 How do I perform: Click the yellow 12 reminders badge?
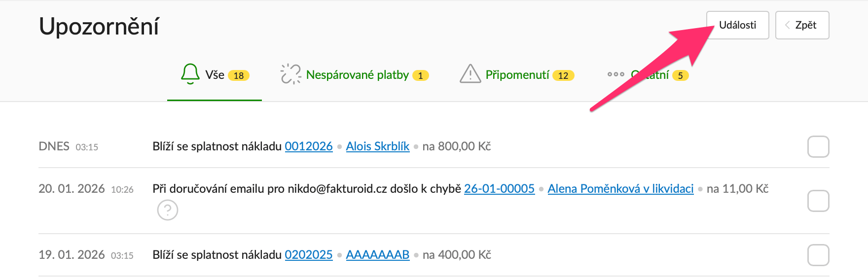click(x=563, y=75)
